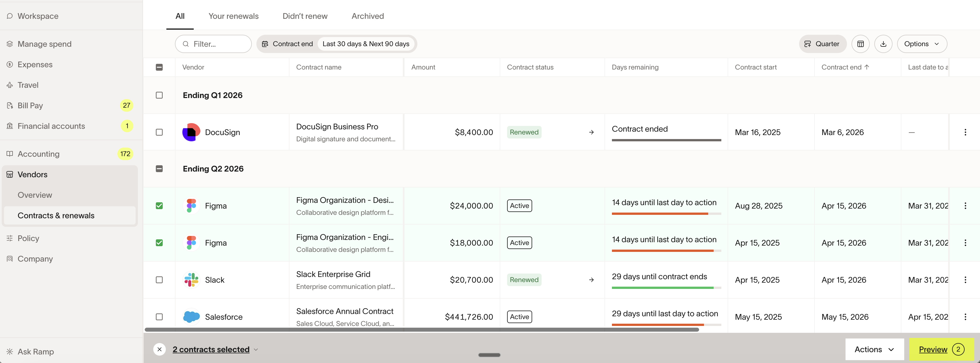This screenshot has height=363, width=980.
Task: Click the Figma Active status badge in Design row
Action: pyautogui.click(x=519, y=206)
